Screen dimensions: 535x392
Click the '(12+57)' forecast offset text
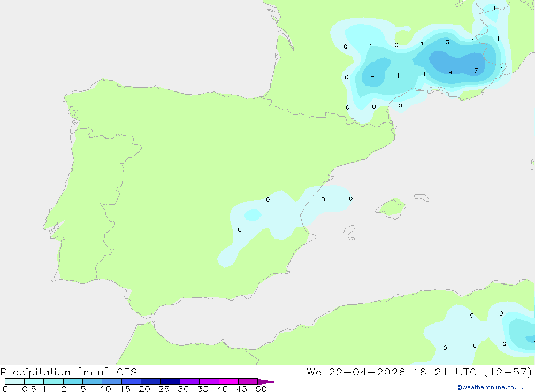[x=508, y=372]
